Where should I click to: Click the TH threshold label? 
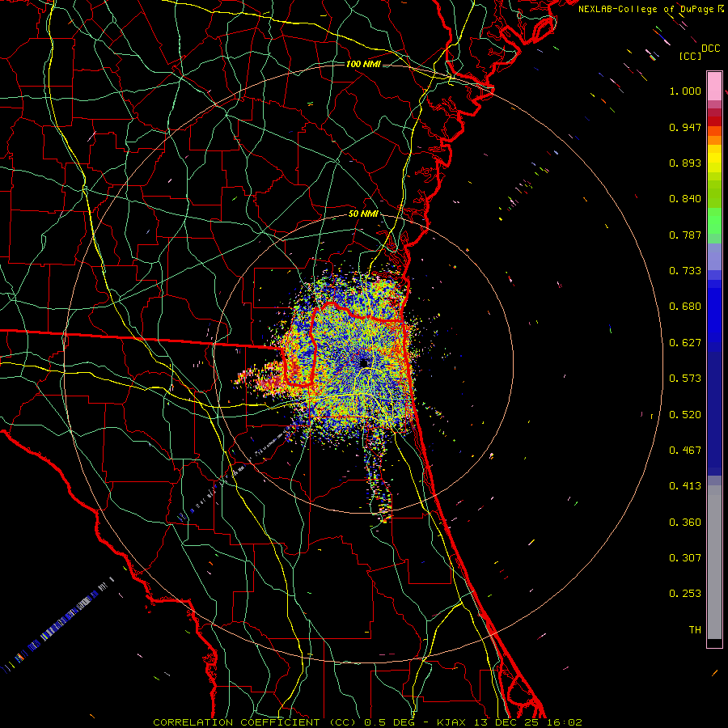tap(695, 630)
